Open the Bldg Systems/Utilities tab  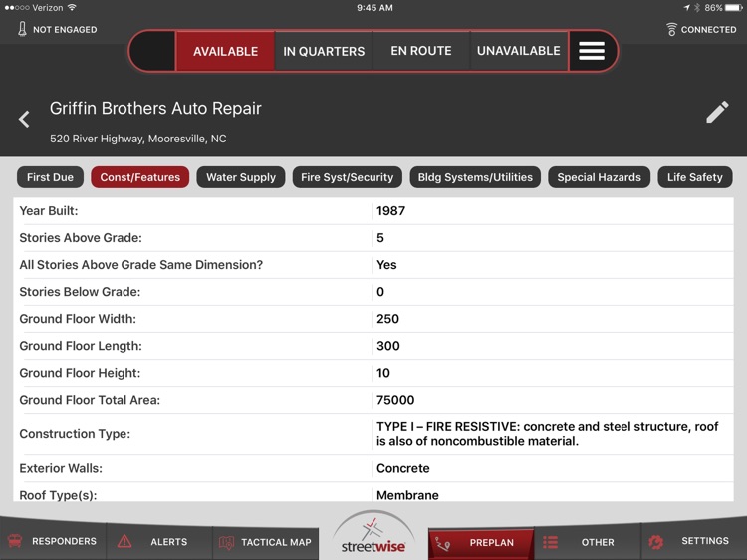click(475, 177)
